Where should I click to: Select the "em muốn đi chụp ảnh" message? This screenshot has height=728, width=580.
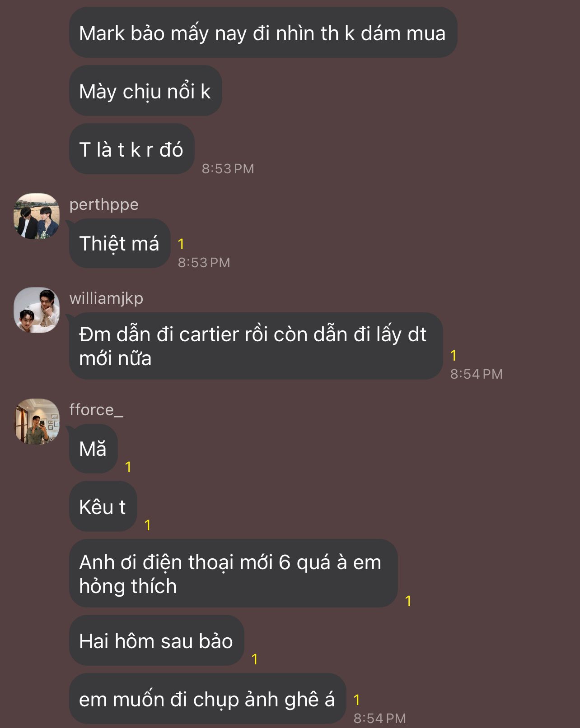(x=207, y=699)
